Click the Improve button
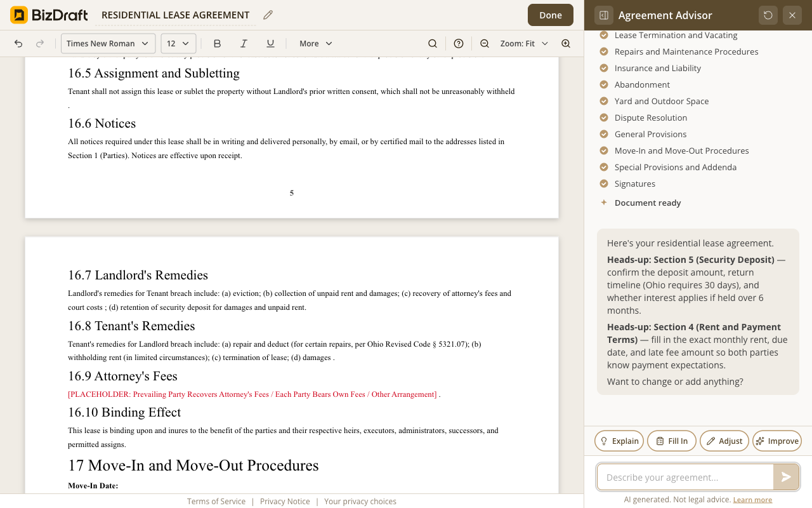This screenshot has height=508, width=812. pos(777,441)
